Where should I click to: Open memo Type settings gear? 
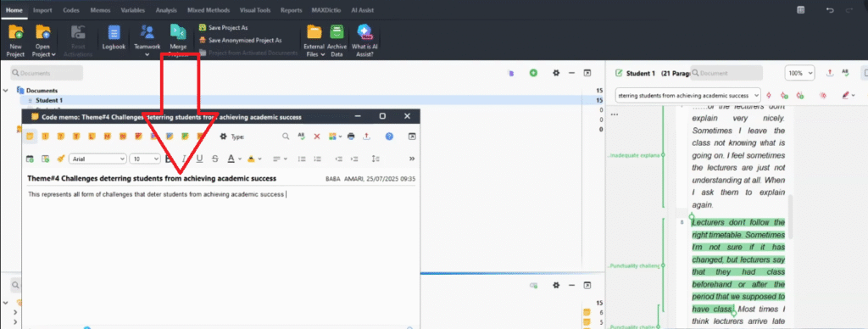[223, 137]
